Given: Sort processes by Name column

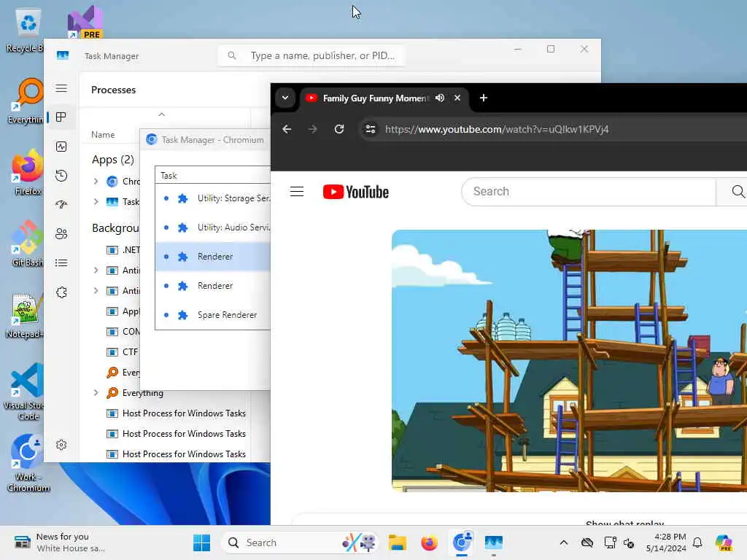Looking at the screenshot, I should (103, 135).
